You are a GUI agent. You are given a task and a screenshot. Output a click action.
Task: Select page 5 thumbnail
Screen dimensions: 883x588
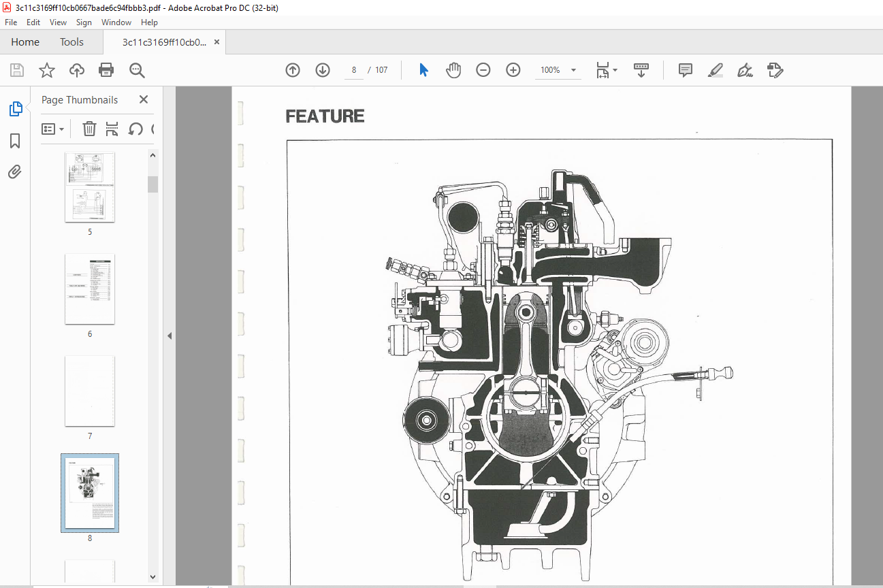pyautogui.click(x=90, y=186)
